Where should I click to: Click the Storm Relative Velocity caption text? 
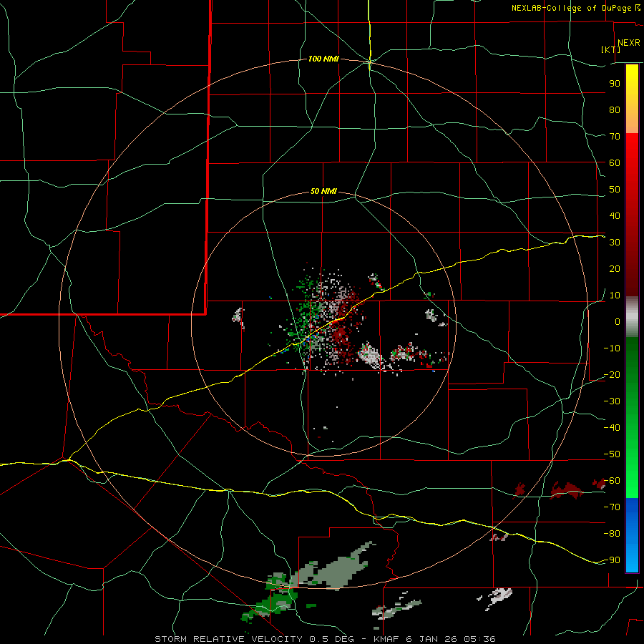326,639
